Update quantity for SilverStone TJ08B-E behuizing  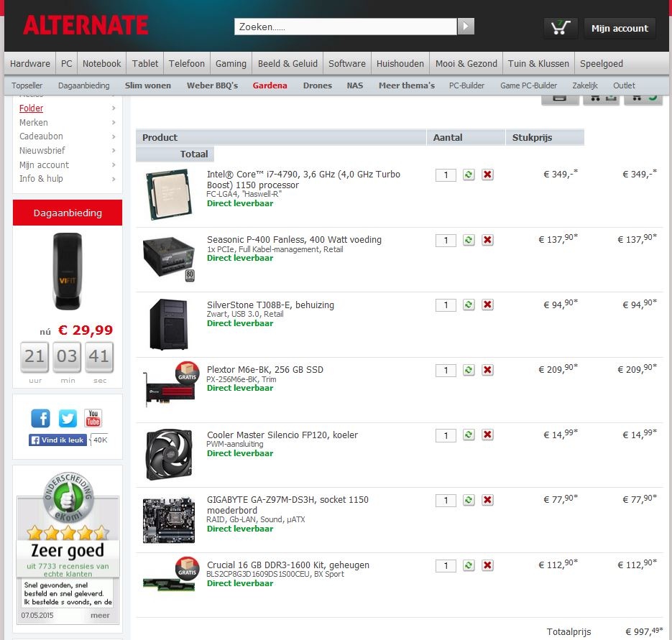(x=469, y=305)
